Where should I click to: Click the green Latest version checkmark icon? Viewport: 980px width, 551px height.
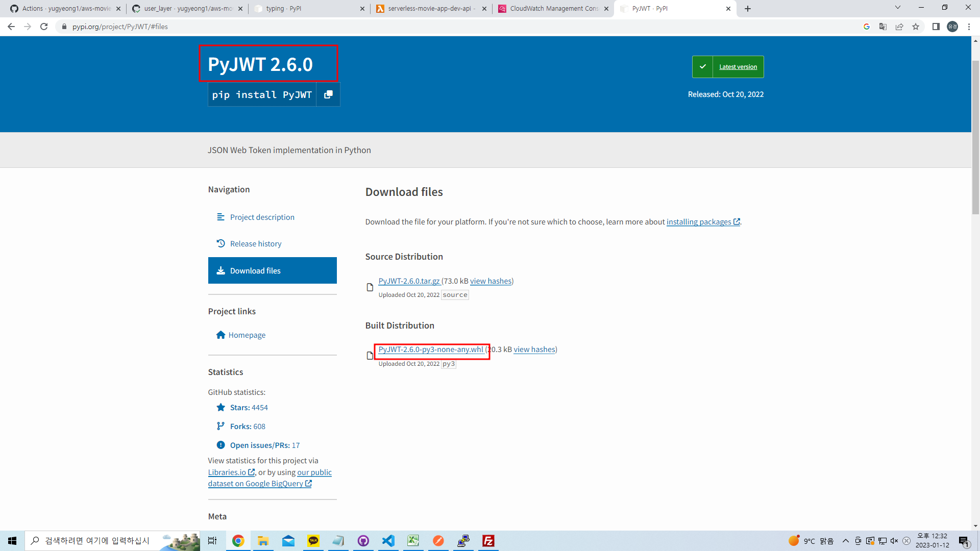coord(702,67)
